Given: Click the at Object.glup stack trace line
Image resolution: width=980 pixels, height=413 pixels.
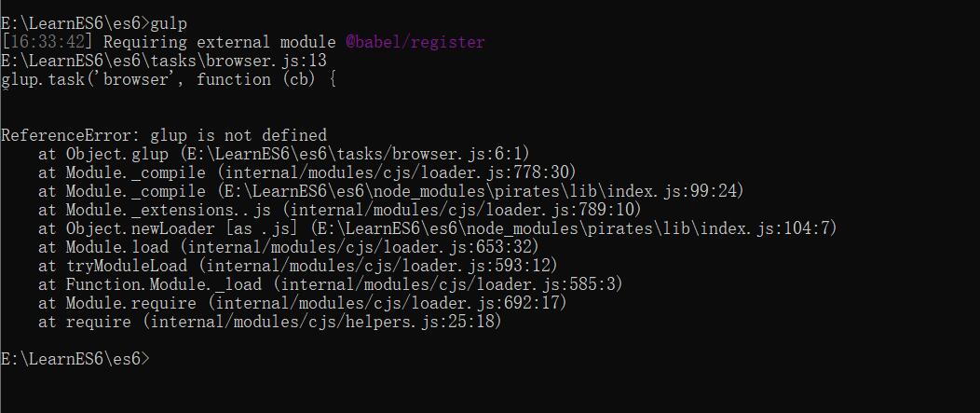Looking at the screenshot, I should pyautogui.click(x=284, y=154).
